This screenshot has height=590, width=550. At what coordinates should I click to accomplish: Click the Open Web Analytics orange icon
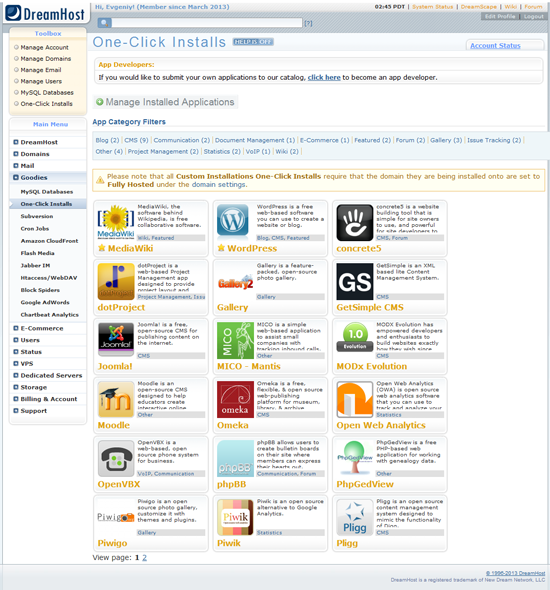[x=354, y=400]
